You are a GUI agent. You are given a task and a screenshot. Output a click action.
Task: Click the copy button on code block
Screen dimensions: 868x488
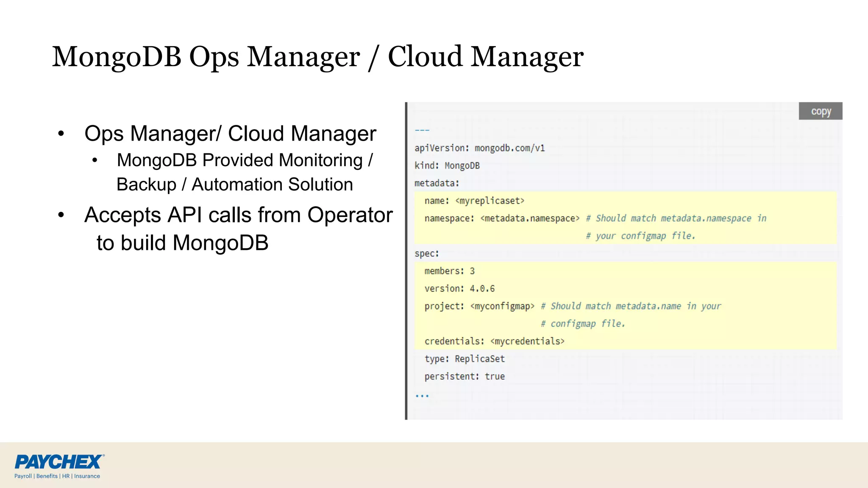coord(821,111)
